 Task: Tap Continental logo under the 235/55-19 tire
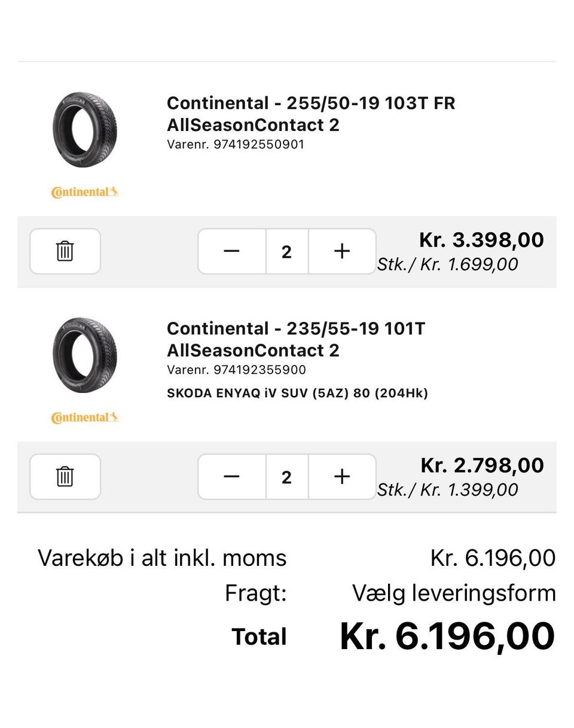point(84,418)
